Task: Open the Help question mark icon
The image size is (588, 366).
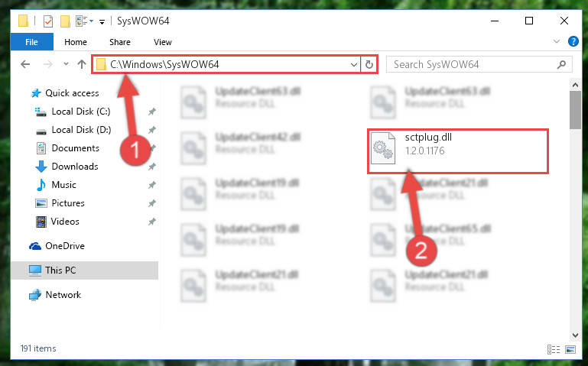Action: [573, 41]
